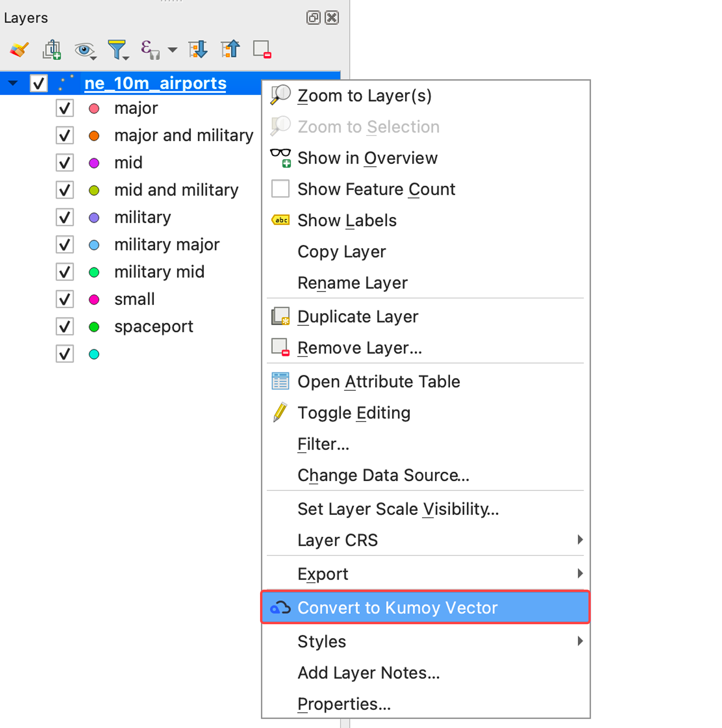This screenshot has width=722, height=728.
Task: Open the Manage Map Themes menu
Action: pyautogui.click(x=84, y=50)
